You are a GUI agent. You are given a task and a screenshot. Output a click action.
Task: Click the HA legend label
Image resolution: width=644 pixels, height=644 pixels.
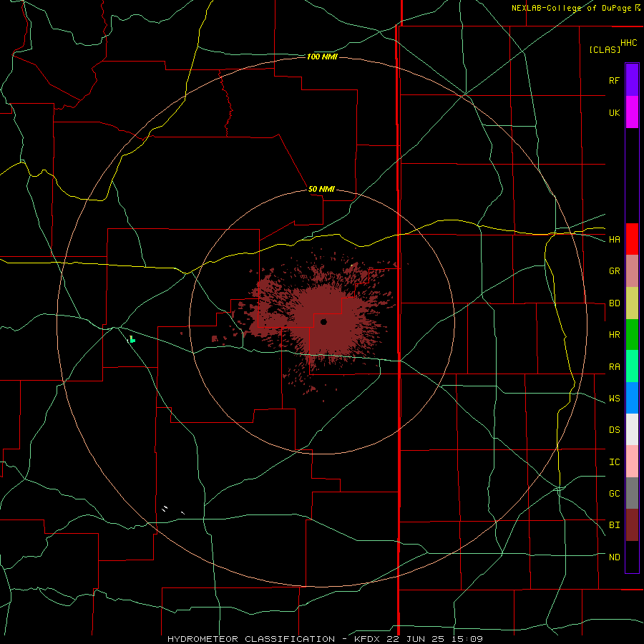pyautogui.click(x=614, y=240)
